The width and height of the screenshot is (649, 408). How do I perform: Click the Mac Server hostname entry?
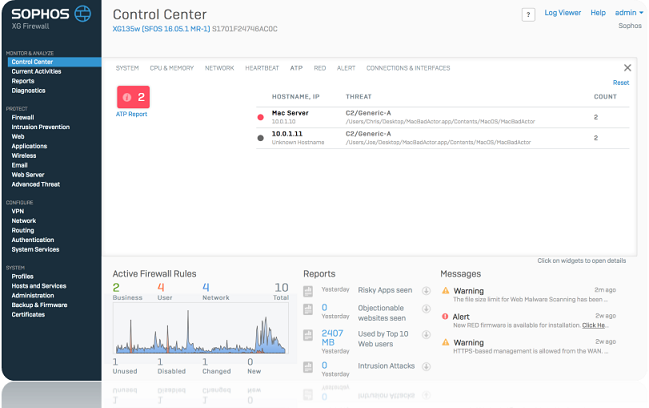290,113
